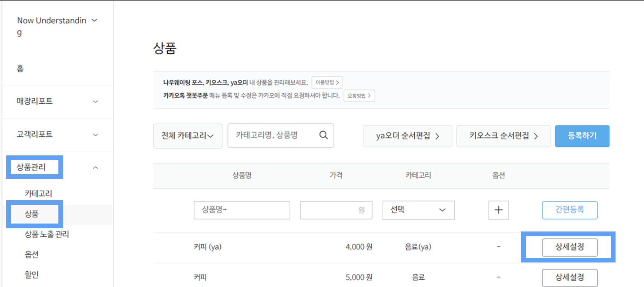Screen dimensions: 644x287
Task: Open 키오스크 순서편집
Action: 503,136
